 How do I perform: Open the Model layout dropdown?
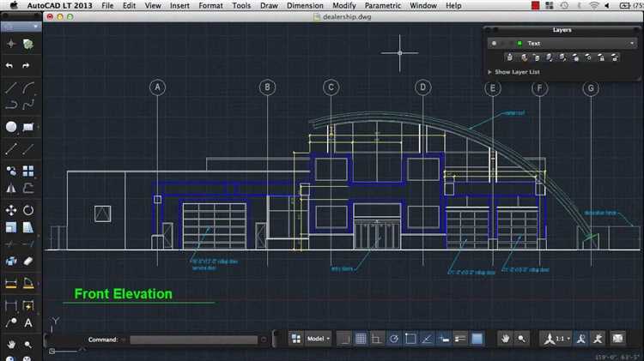click(x=318, y=339)
